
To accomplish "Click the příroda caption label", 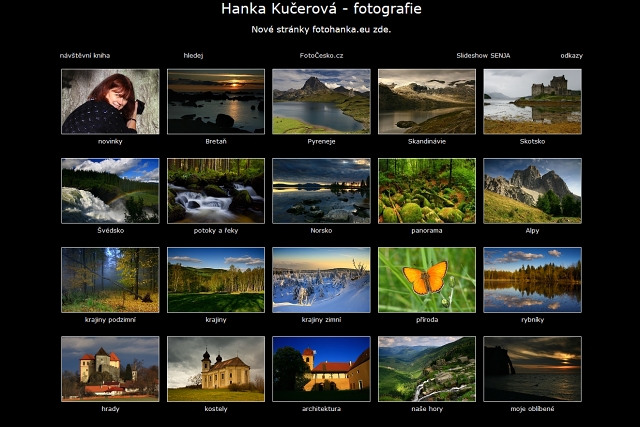I will point(427,320).
